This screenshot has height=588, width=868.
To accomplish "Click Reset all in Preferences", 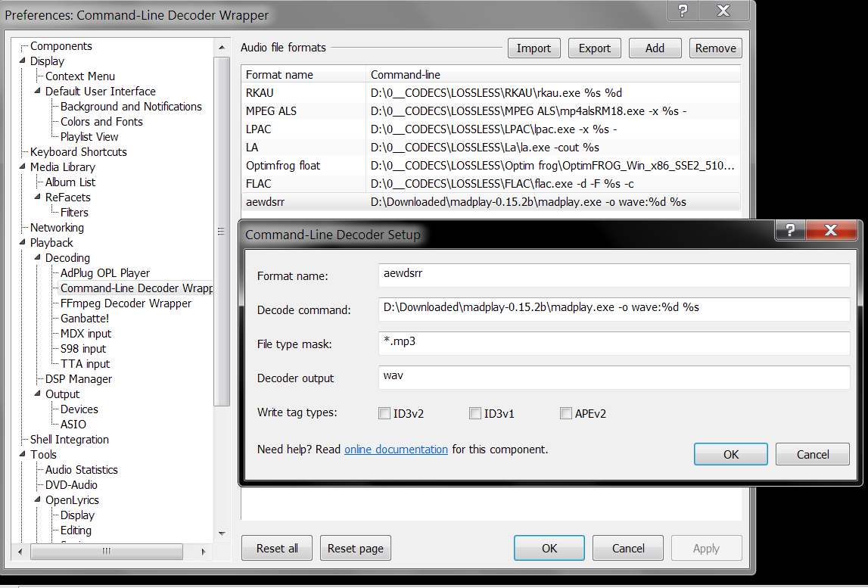I will (277, 548).
